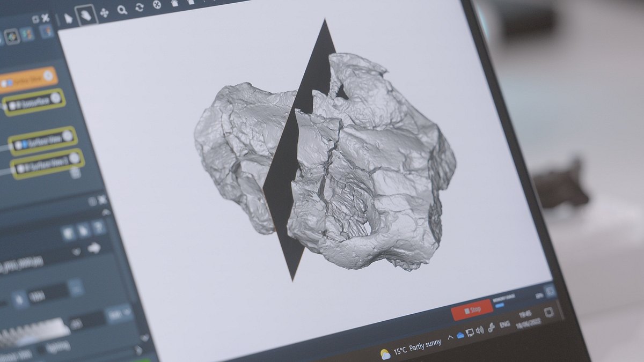Click icon beside the 50% label

(549, 292)
